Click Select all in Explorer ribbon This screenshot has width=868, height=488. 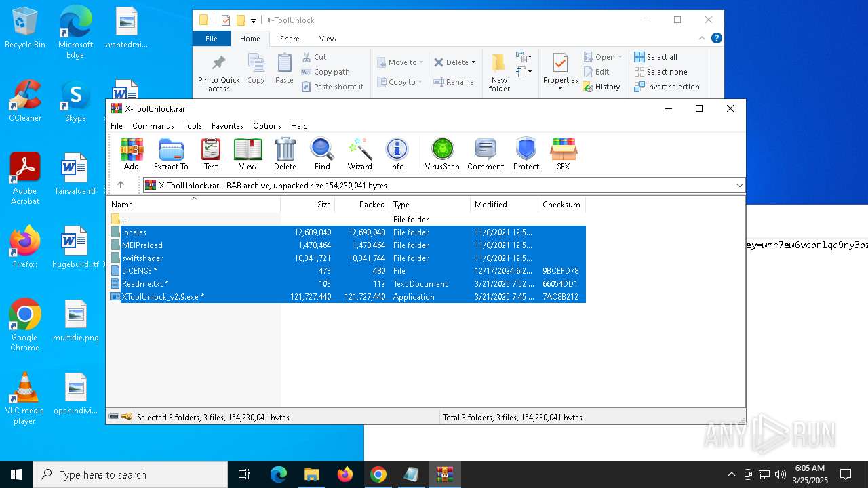pos(655,57)
